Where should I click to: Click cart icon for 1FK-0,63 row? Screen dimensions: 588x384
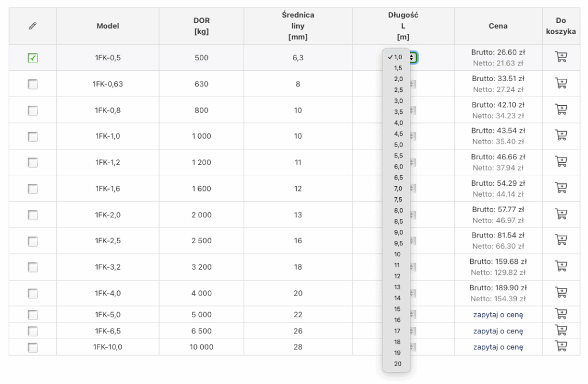[560, 84]
